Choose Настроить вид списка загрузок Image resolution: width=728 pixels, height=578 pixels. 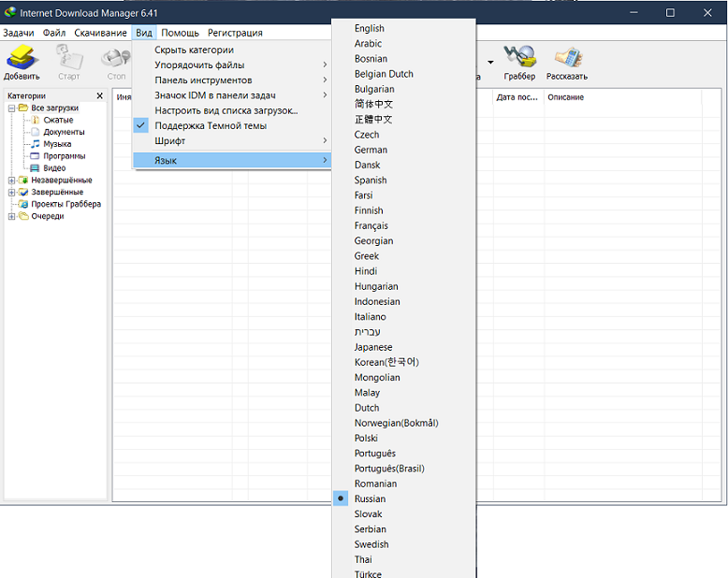(x=232, y=110)
